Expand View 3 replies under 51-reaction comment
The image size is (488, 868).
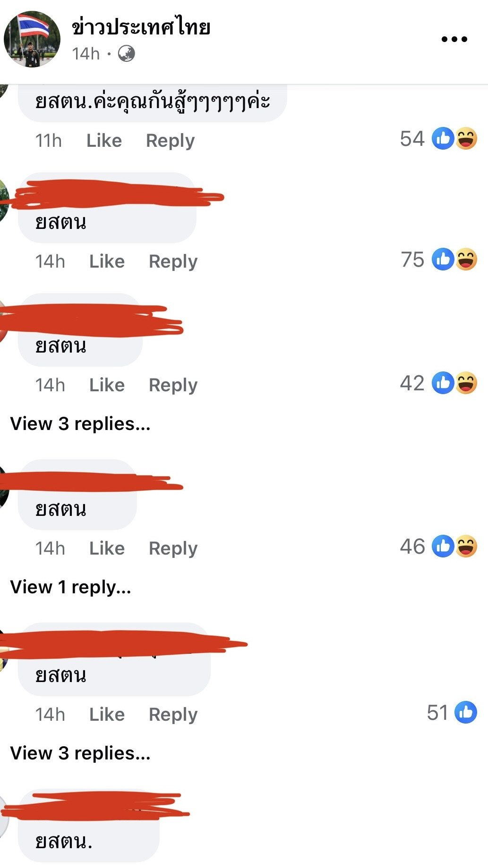[x=80, y=753]
